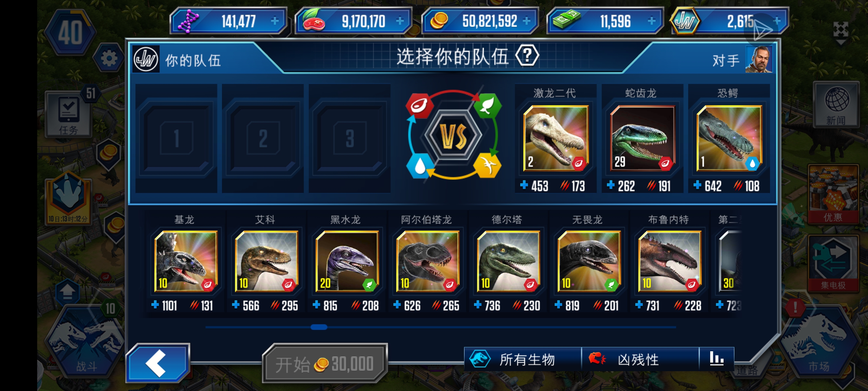Viewport: 868px width, 391px height.
Task: Add more DNA with plus icon
Action: tap(275, 21)
